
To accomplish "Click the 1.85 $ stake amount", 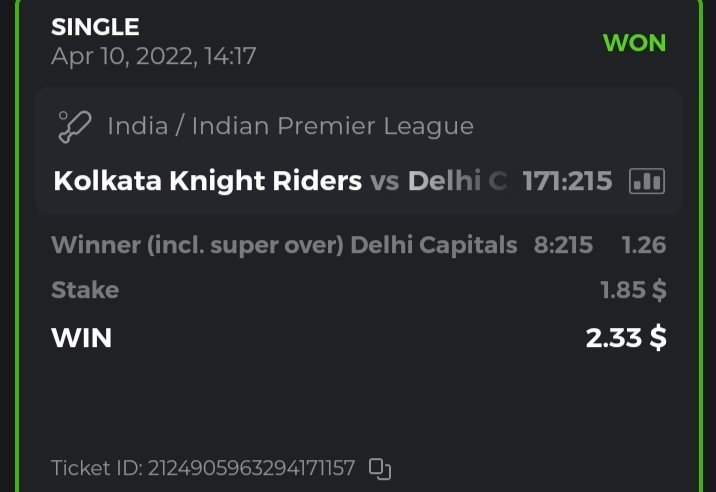I will click(x=633, y=290).
